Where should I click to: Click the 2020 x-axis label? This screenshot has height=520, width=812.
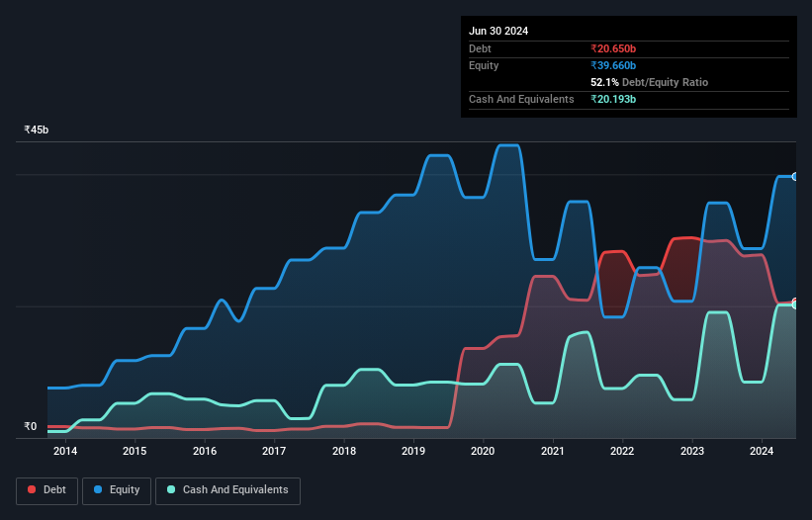click(x=483, y=451)
